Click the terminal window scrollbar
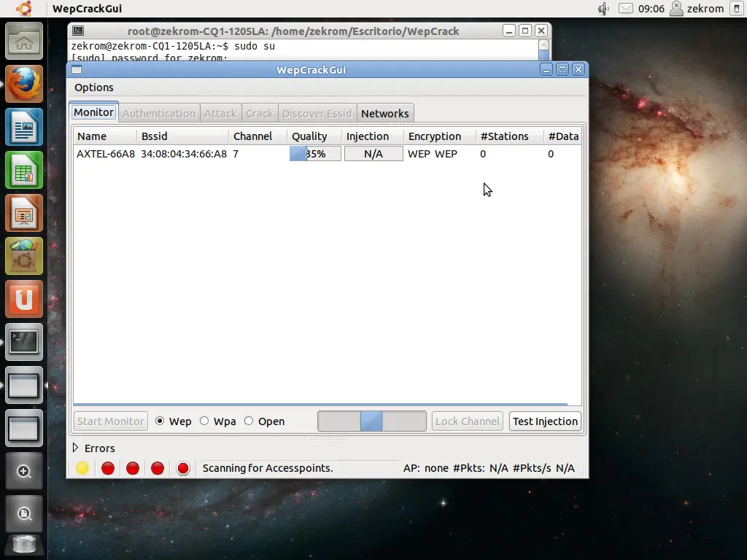 click(x=543, y=50)
